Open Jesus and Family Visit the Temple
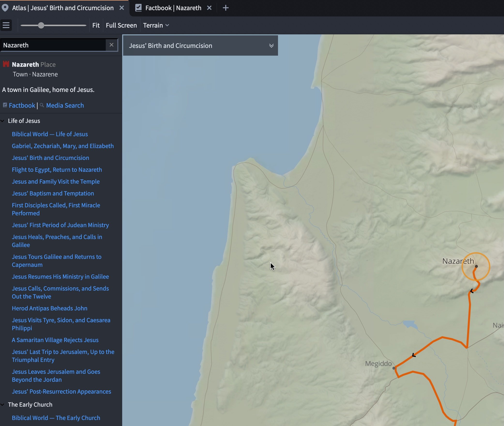The width and height of the screenshot is (504, 426). click(56, 181)
